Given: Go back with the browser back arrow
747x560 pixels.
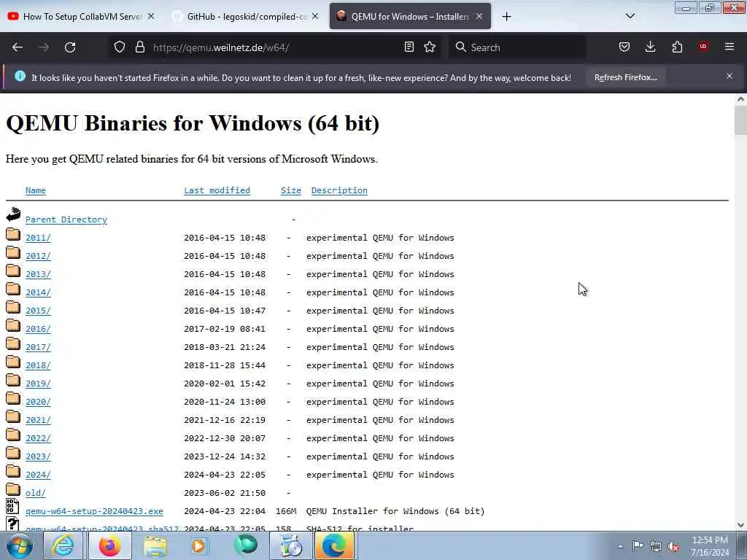Looking at the screenshot, I should [x=18, y=47].
